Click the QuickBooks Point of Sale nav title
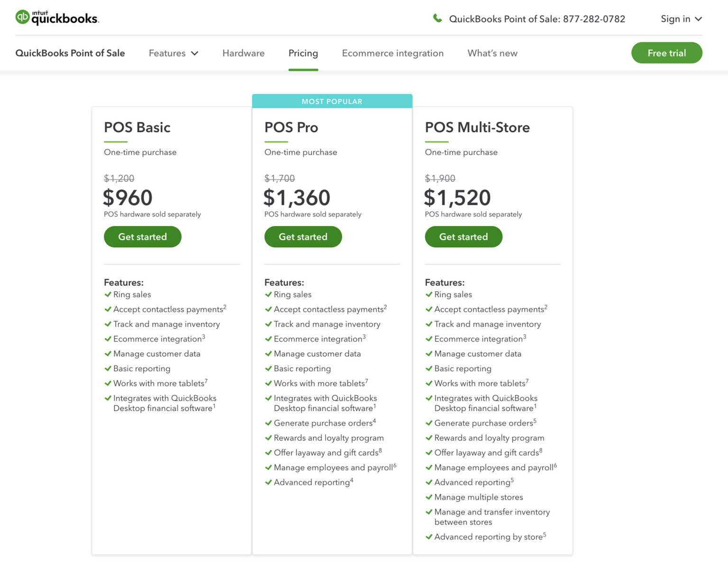The image size is (728, 563). click(70, 53)
